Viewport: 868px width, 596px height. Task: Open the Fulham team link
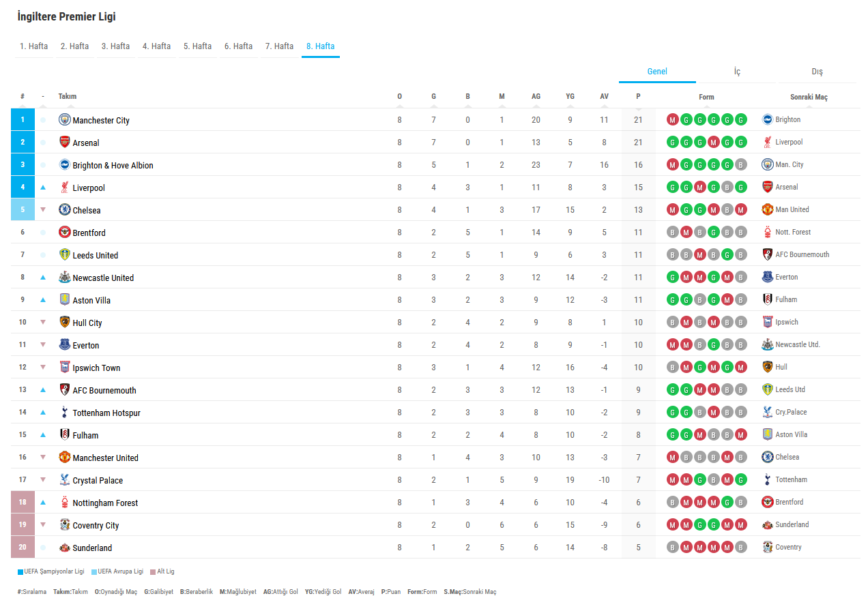86,435
